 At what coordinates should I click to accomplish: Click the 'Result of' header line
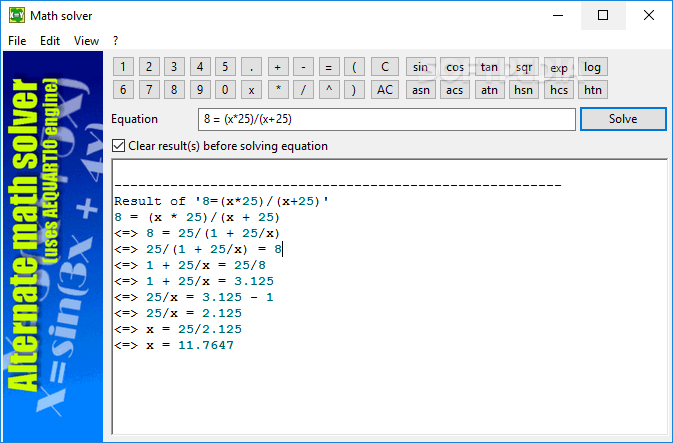coord(221,201)
